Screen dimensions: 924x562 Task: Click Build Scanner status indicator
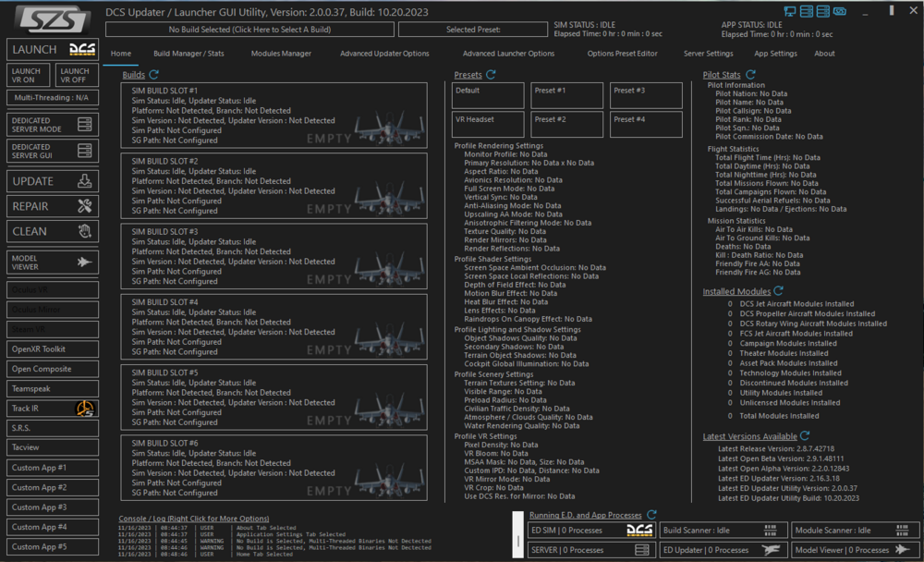click(723, 531)
